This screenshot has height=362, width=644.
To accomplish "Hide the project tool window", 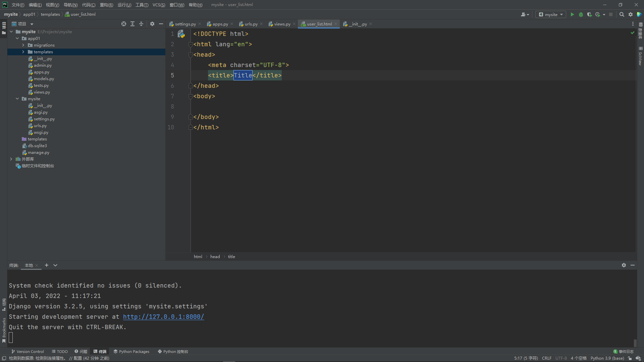I will pos(161,24).
